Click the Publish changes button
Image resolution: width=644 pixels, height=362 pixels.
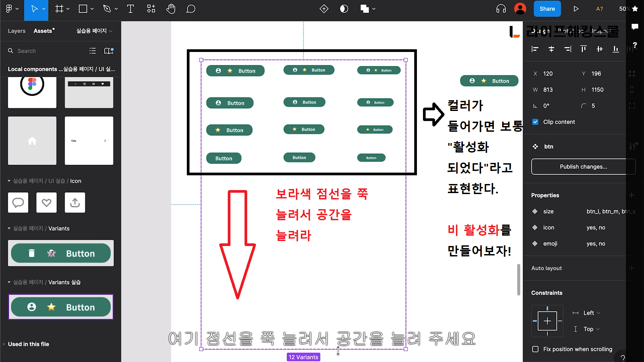(583, 167)
